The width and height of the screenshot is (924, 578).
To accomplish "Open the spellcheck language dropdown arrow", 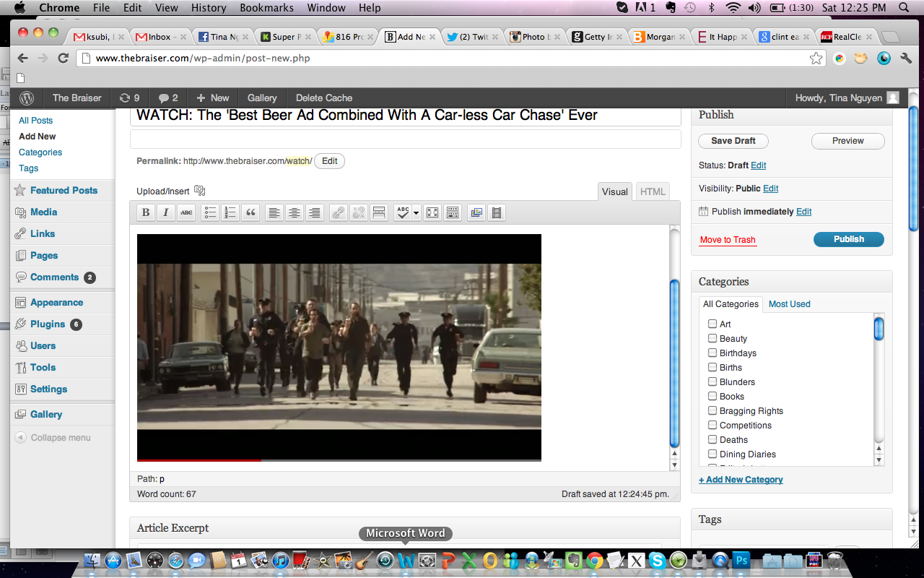I will point(417,213).
